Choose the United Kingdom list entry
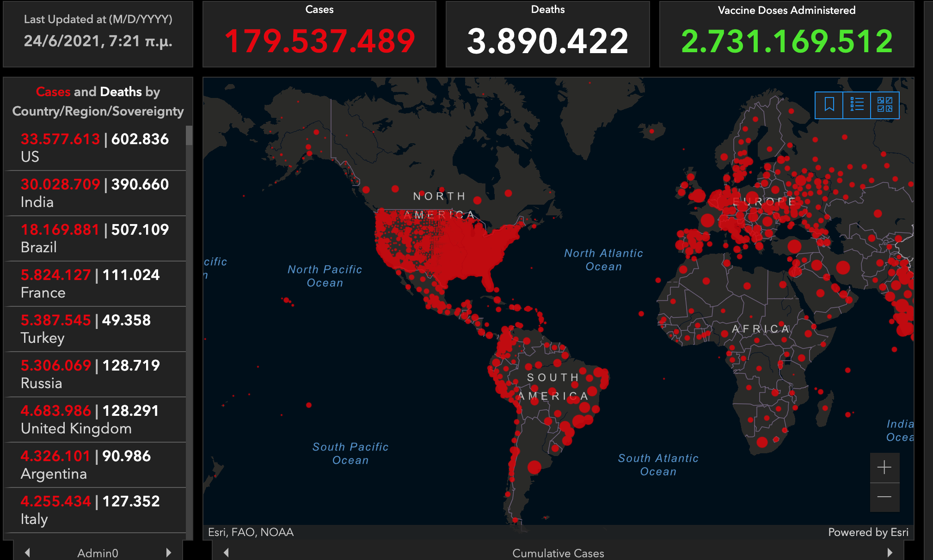The height and width of the screenshot is (560, 933). 95,420
